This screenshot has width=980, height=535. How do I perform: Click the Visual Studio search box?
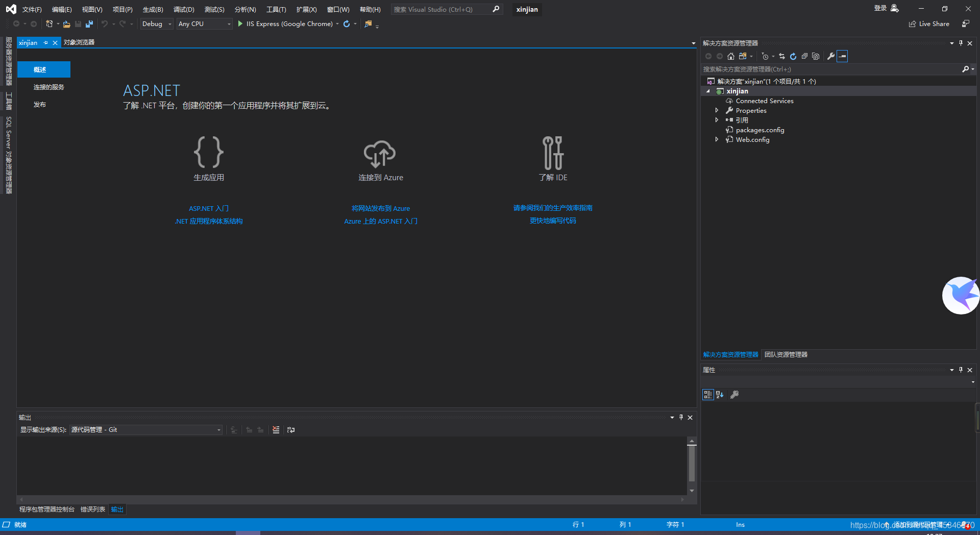pos(447,9)
